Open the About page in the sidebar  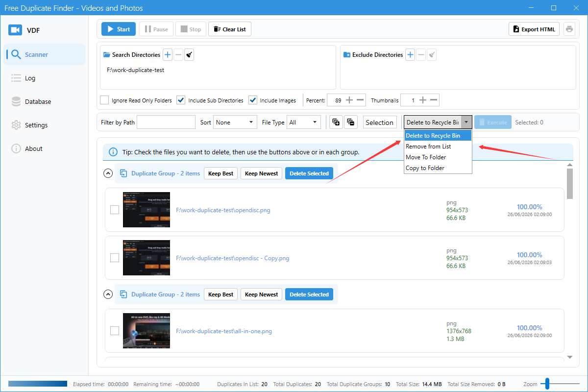point(45,149)
